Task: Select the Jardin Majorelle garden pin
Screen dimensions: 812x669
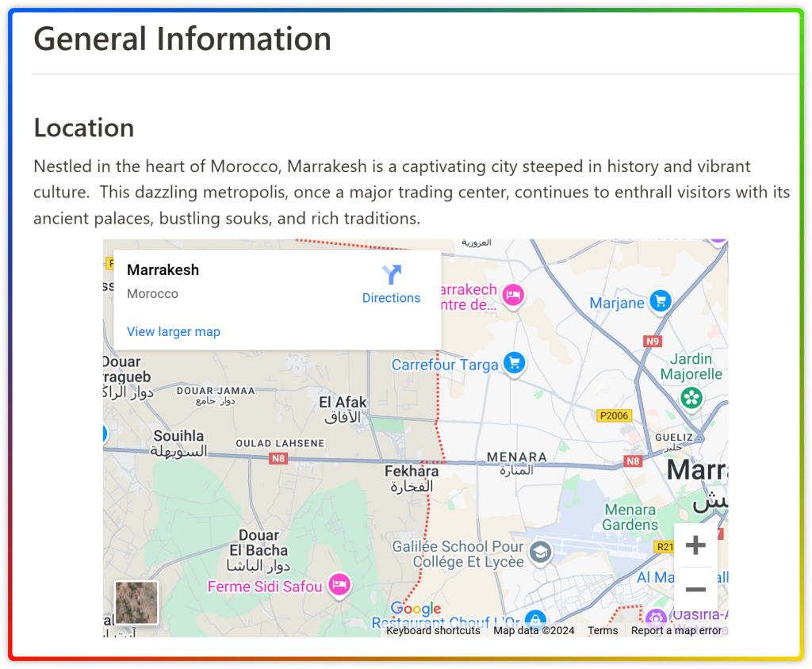Action: (x=691, y=398)
